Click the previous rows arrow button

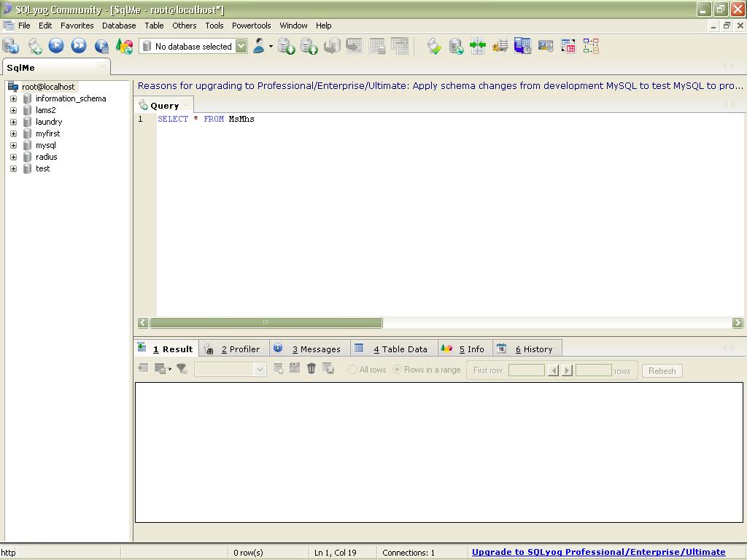click(x=553, y=370)
